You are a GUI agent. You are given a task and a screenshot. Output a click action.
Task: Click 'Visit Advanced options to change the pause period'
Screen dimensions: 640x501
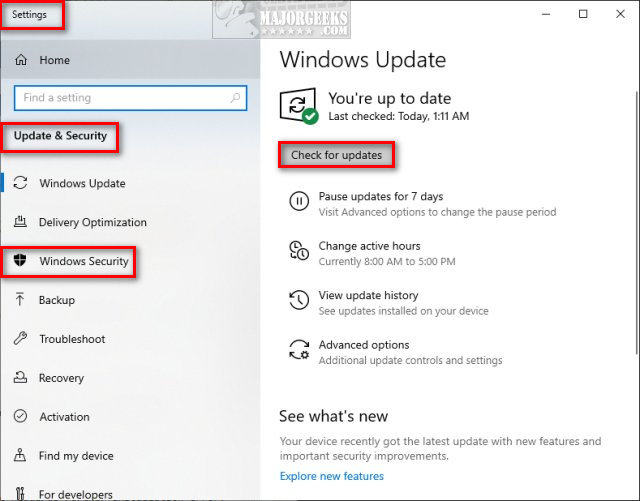[437, 212]
